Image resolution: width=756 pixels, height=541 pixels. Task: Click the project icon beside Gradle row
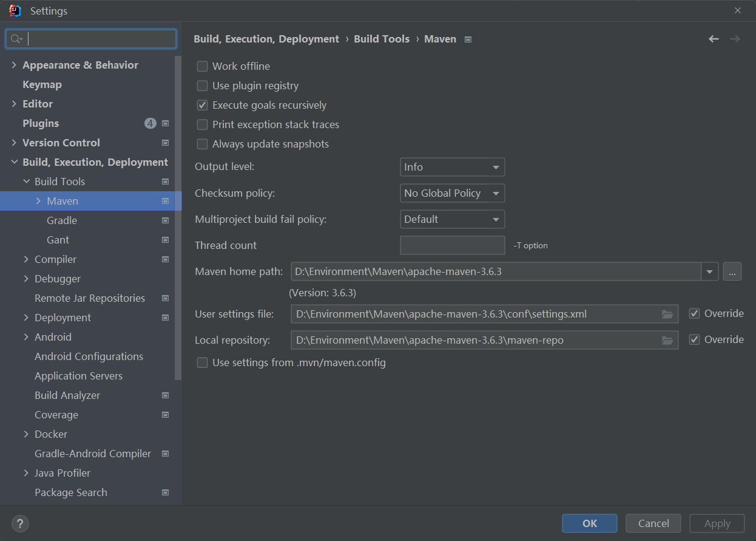pyautogui.click(x=165, y=220)
